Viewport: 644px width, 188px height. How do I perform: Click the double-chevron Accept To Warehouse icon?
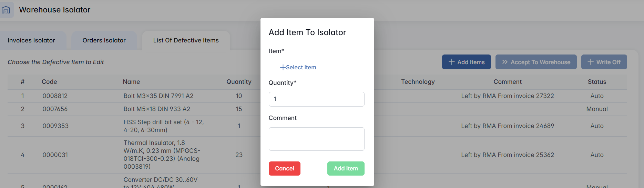pyautogui.click(x=505, y=62)
